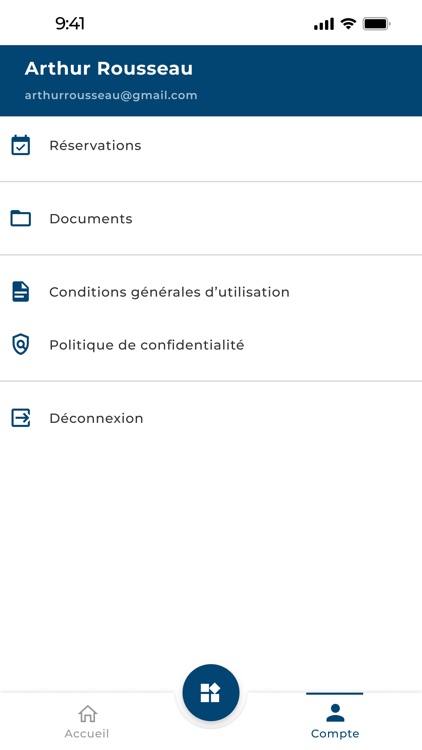Tap the Wi-Fi icon in status bar

[348, 23]
